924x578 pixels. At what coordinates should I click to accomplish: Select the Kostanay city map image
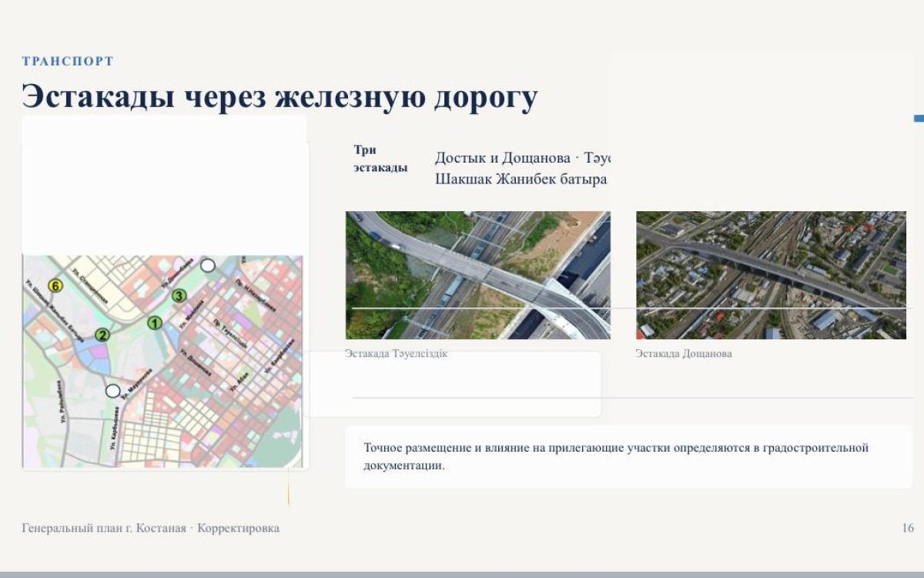162,361
